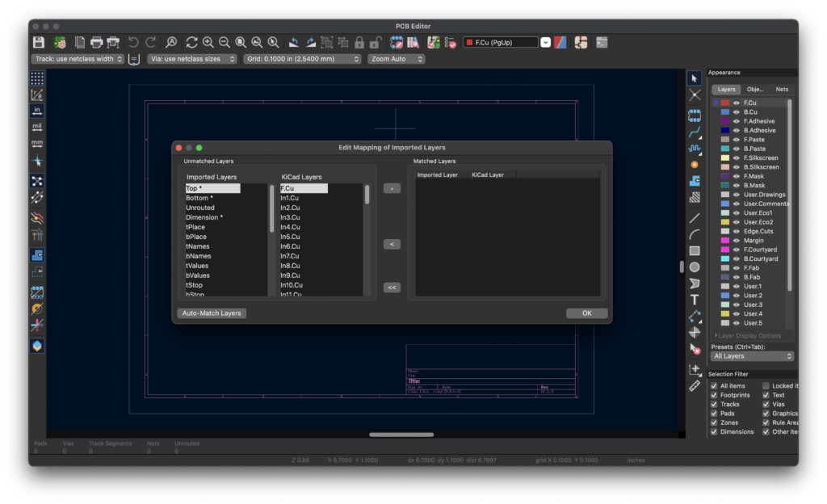
Task: Select the Add Vias tool
Action: tap(694, 165)
